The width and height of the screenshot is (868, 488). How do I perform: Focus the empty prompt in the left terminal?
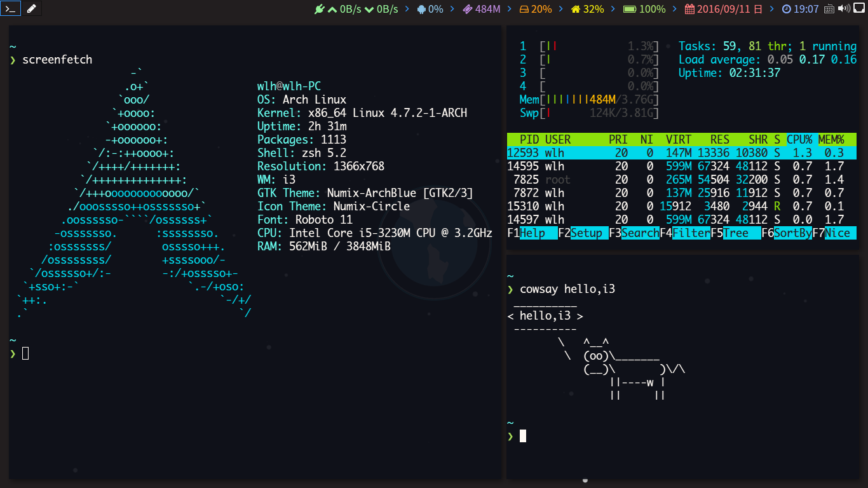(x=25, y=353)
